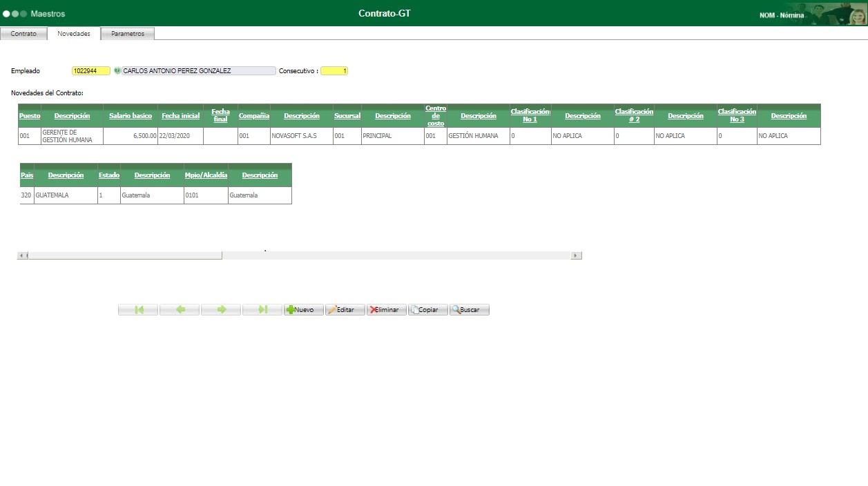868x486 pixels.
Task: Click Descripción header right of Clasificación No 3
Action: (789, 116)
